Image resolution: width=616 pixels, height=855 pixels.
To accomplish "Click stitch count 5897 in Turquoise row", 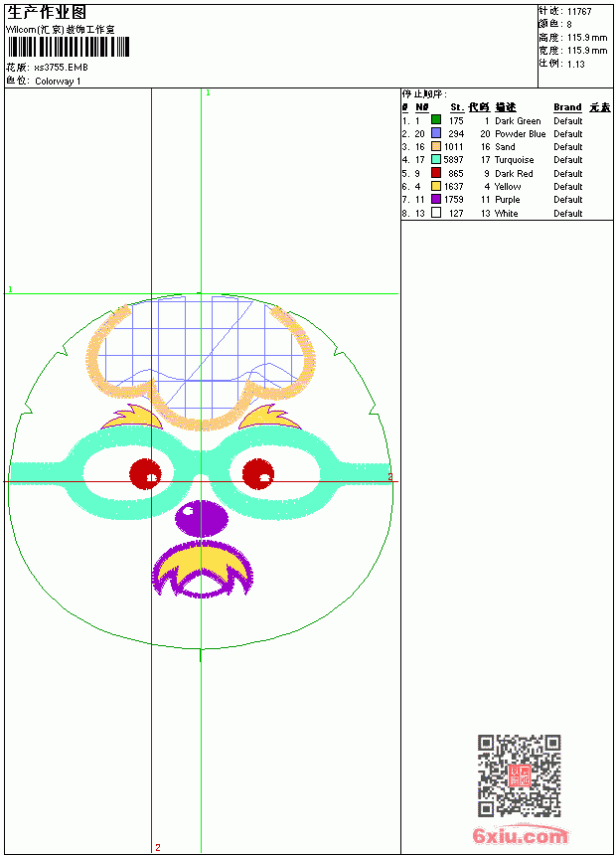I will pos(453,160).
